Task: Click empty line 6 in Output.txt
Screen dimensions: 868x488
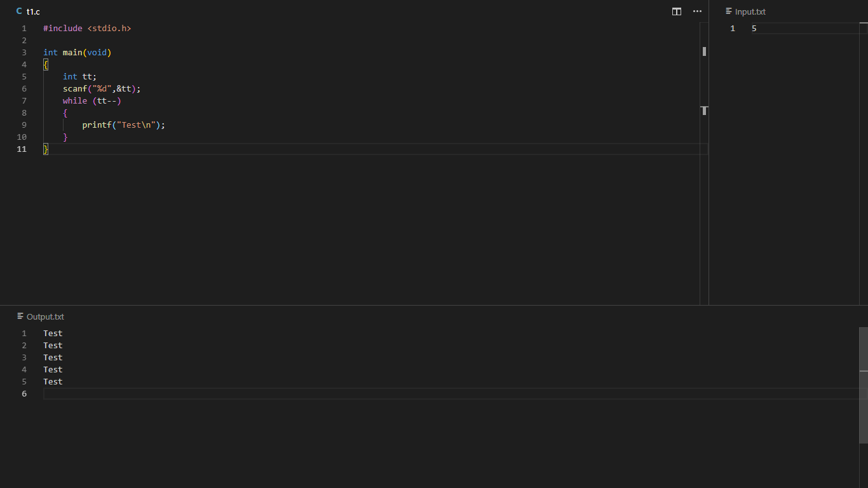Action: click(254, 394)
